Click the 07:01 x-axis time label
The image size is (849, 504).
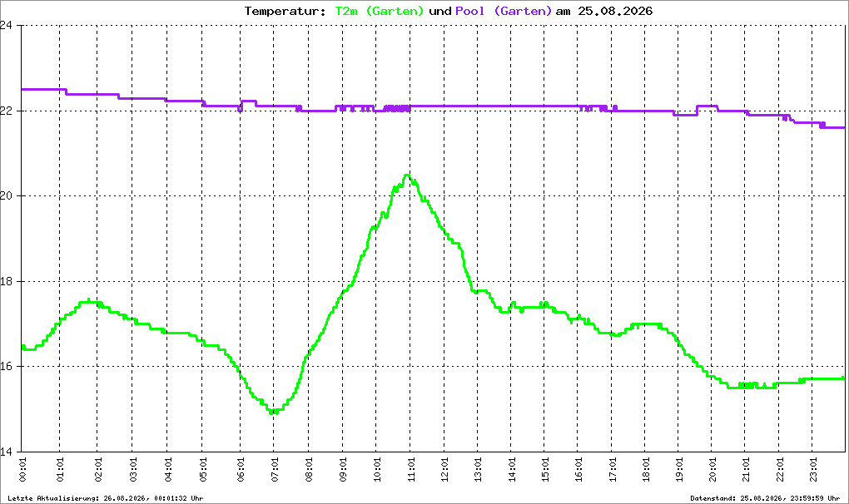[275, 469]
